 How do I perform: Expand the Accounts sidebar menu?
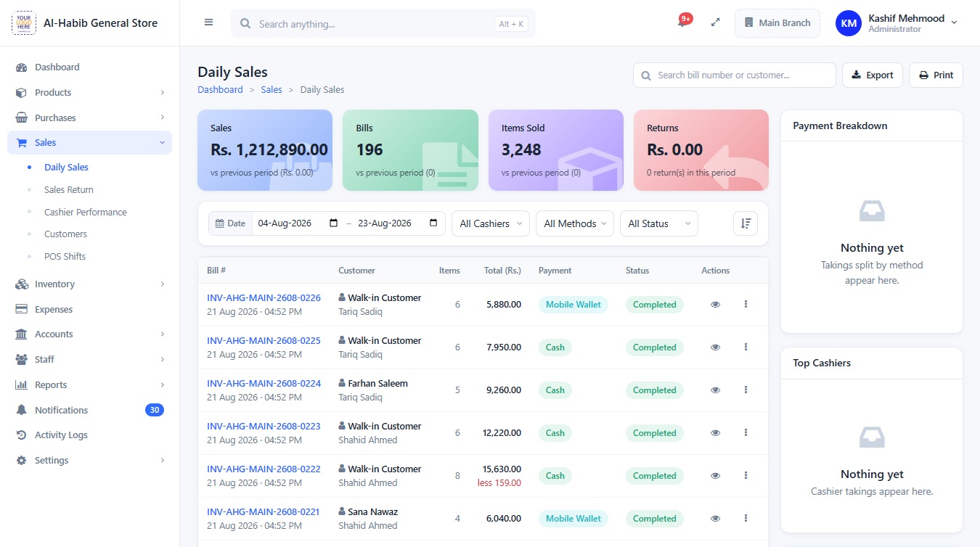pyautogui.click(x=89, y=334)
